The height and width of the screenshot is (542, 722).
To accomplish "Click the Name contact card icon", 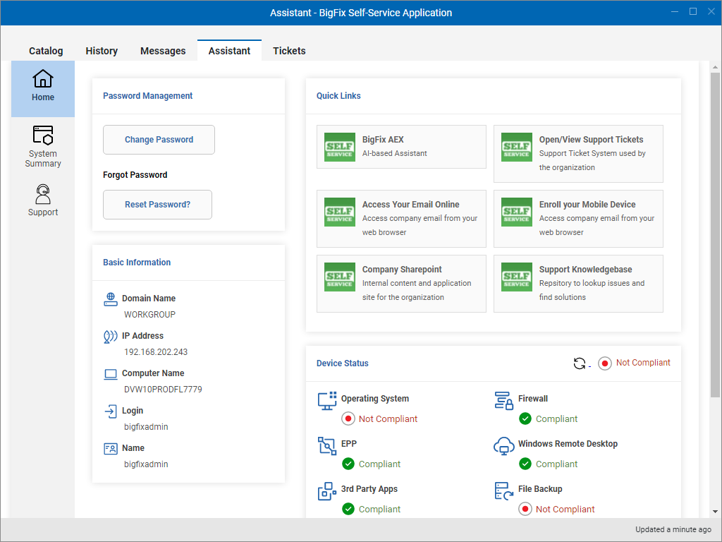I will (111, 449).
